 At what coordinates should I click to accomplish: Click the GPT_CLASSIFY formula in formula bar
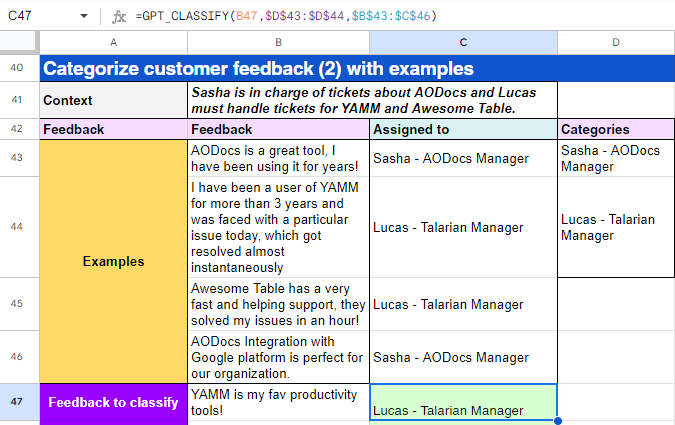pos(286,16)
